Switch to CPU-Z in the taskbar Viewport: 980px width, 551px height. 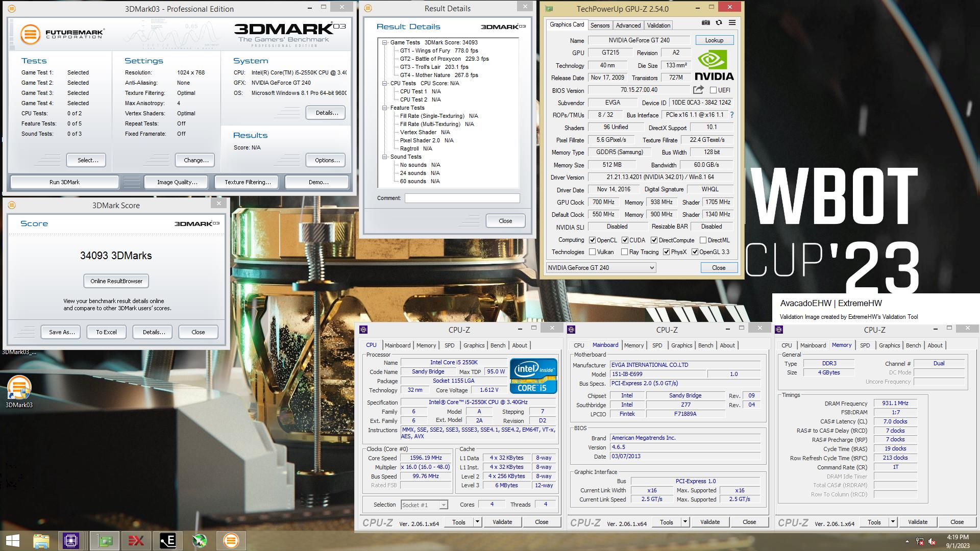[x=71, y=541]
